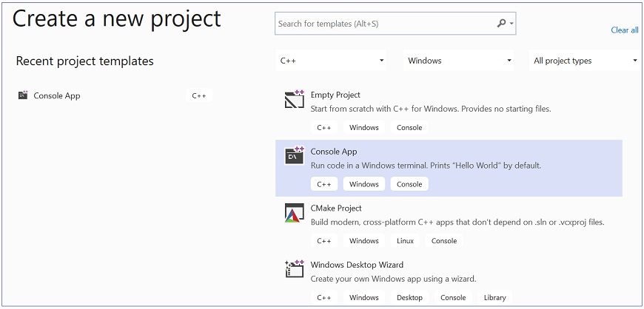The image size is (644, 309).
Task: Click the recent Console App icon
Action: [x=23, y=95]
